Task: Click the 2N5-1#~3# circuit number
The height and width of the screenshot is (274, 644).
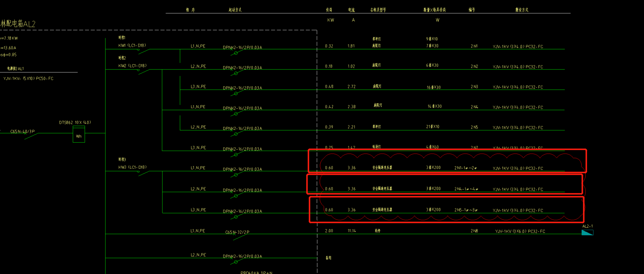Action: pos(466,210)
